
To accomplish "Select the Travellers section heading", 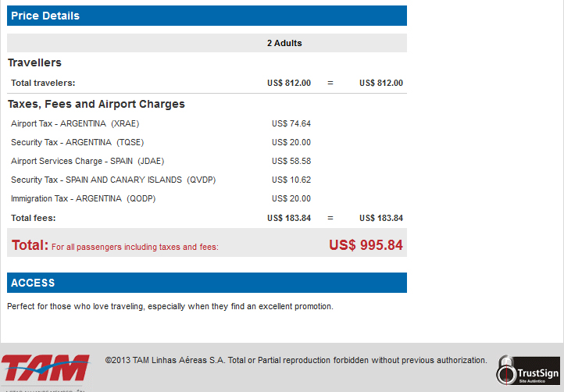I will 34,62.
